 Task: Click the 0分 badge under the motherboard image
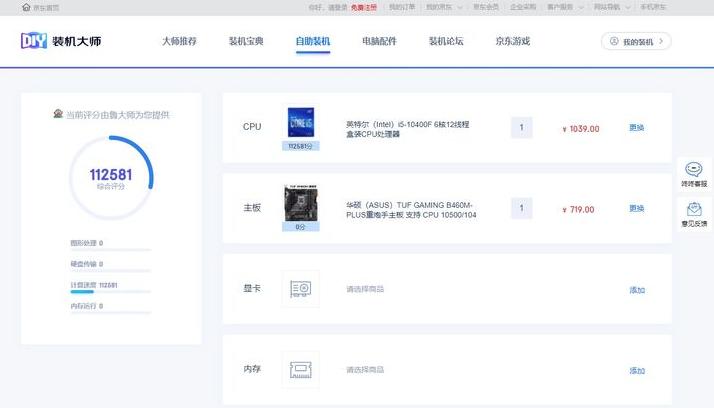tap(301, 227)
